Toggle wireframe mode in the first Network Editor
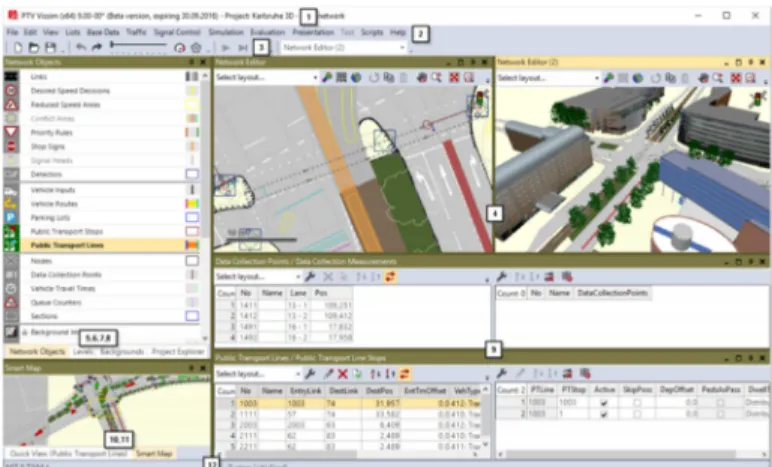The height and width of the screenshot is (467, 772). coord(341,77)
